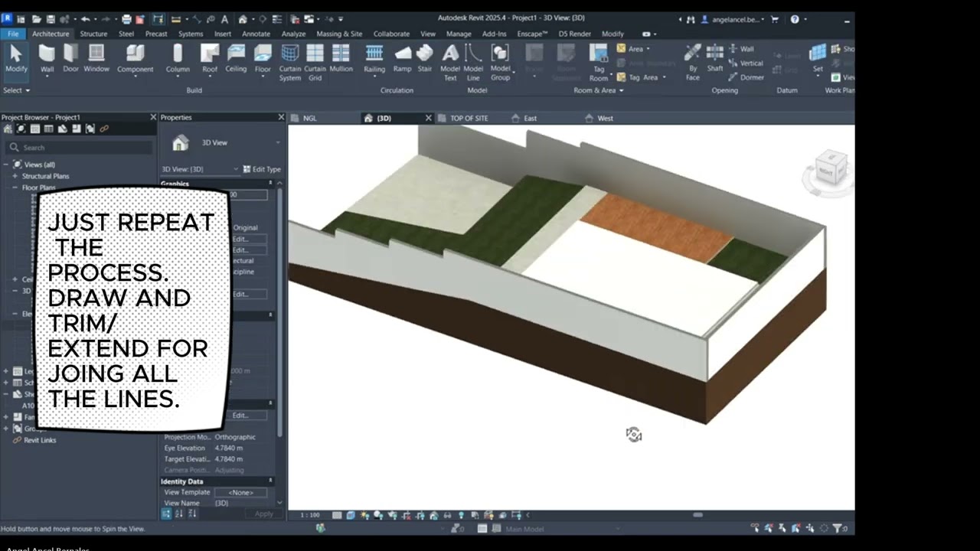Collapse the Floor Plans tree node
Screen dimensions: 980x551
[14, 187]
